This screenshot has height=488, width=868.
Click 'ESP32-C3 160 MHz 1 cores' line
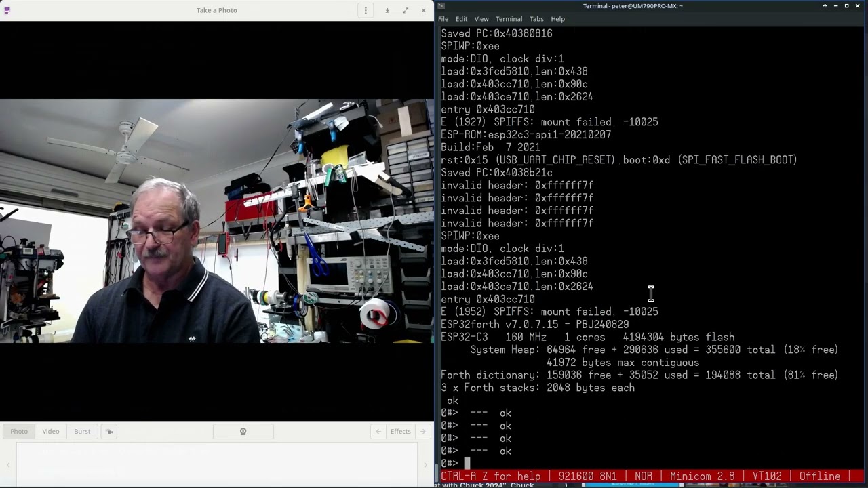(587, 337)
